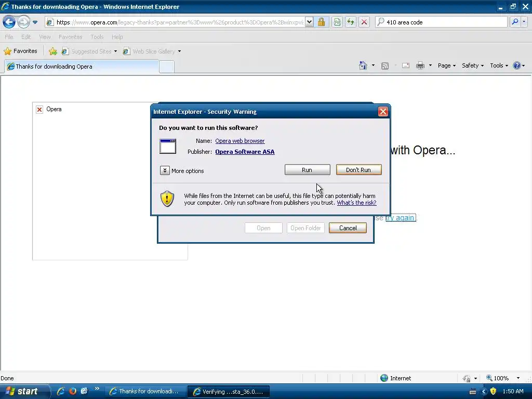Click the zoom magnifier 100% button
This screenshot has width=532, height=399.
coord(497,378)
